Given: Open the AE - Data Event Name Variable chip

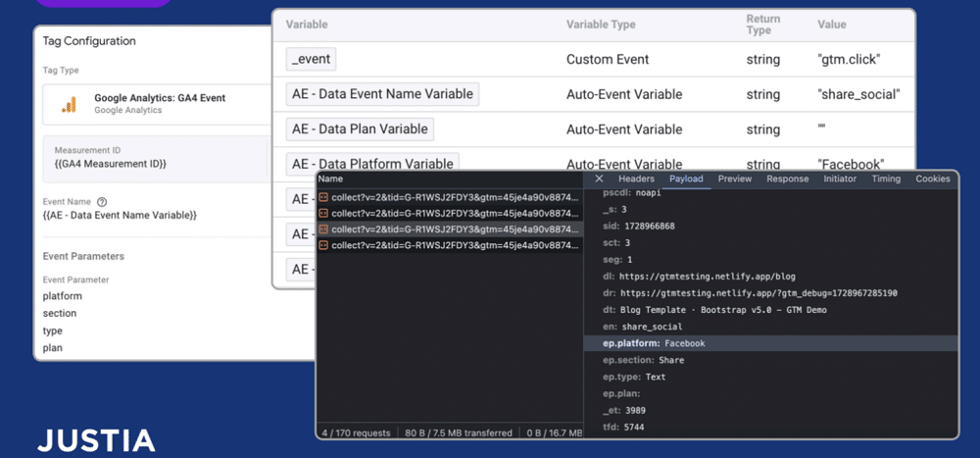Looking at the screenshot, I should coord(382,94).
